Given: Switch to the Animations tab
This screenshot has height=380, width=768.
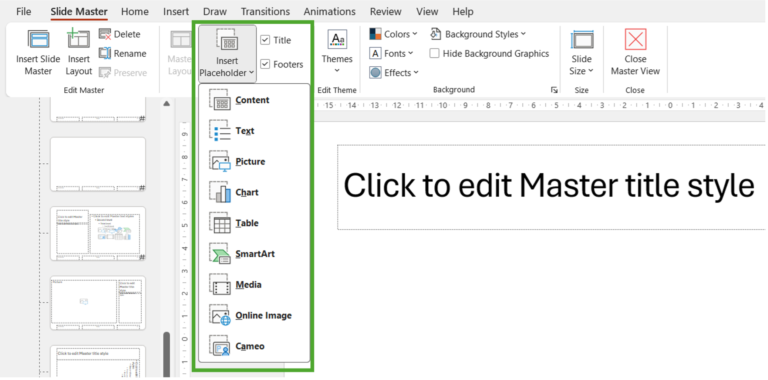Looking at the screenshot, I should tap(330, 11).
